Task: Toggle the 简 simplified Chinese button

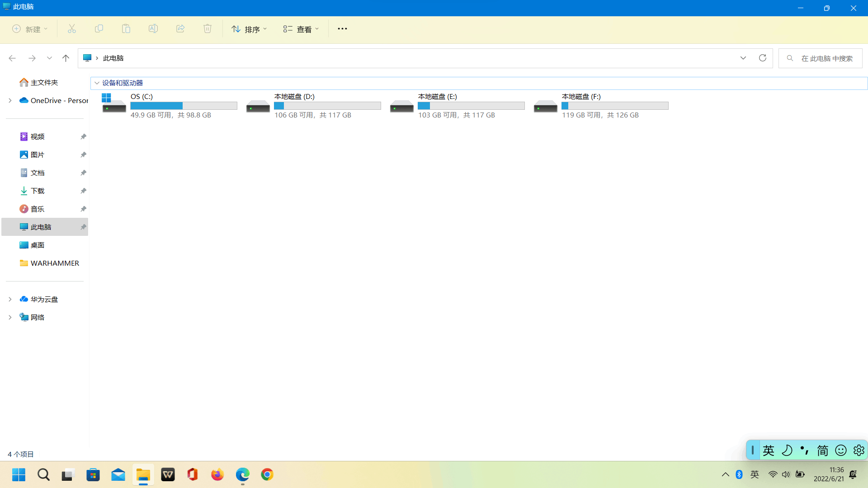Action: (x=822, y=450)
